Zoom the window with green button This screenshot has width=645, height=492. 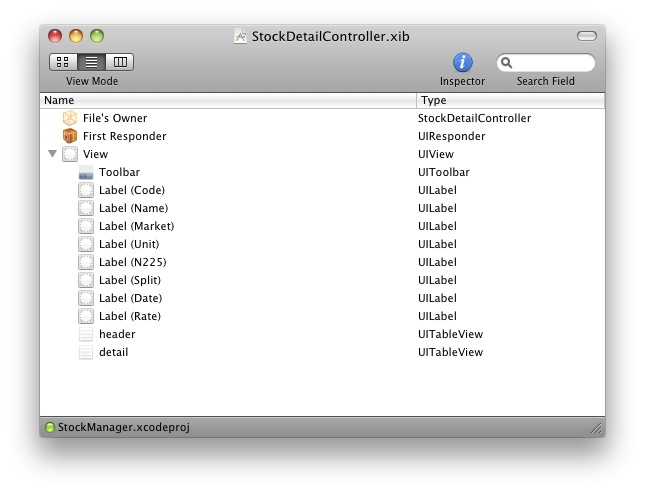click(x=97, y=36)
